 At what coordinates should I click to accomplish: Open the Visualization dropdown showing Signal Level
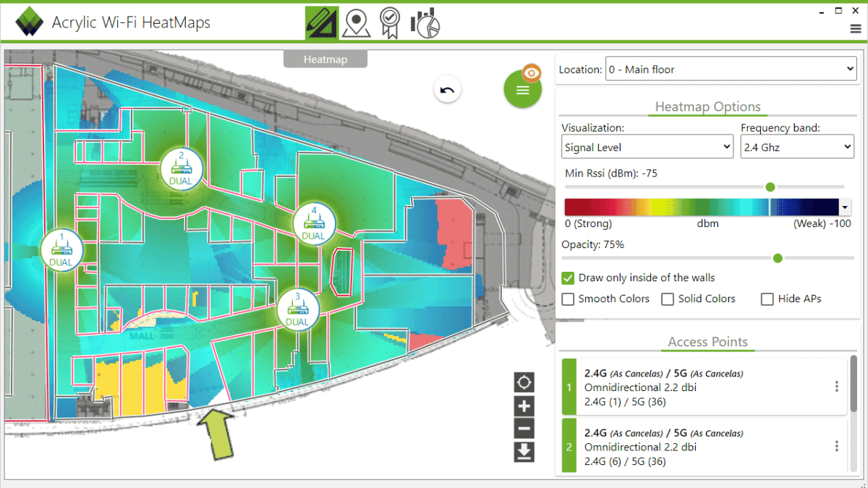647,147
